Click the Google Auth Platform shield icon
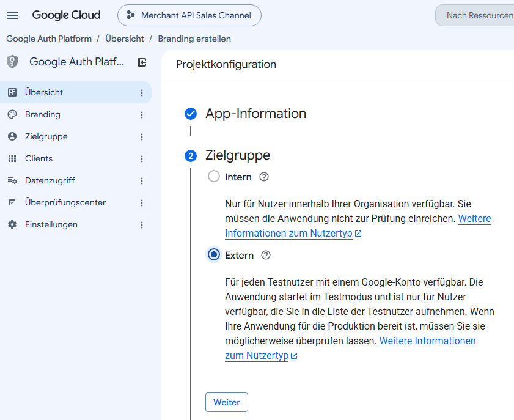The image size is (514, 420). pyautogui.click(x=12, y=62)
